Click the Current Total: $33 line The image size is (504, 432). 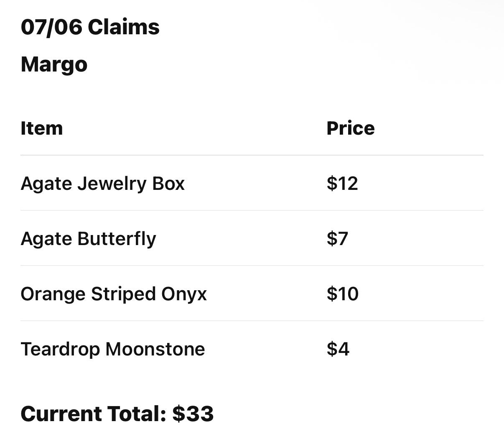pos(117,414)
